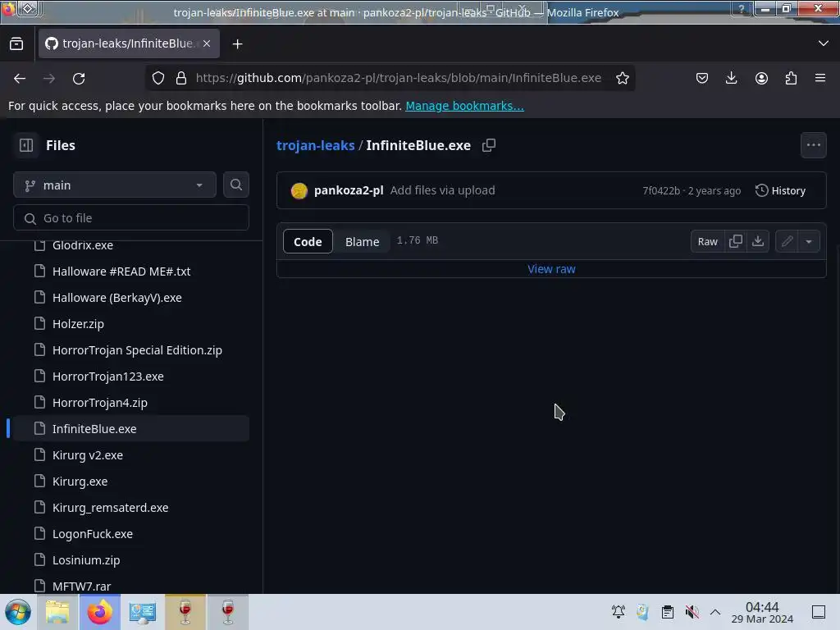Open Firefox account icon
840x630 pixels.
[761, 78]
